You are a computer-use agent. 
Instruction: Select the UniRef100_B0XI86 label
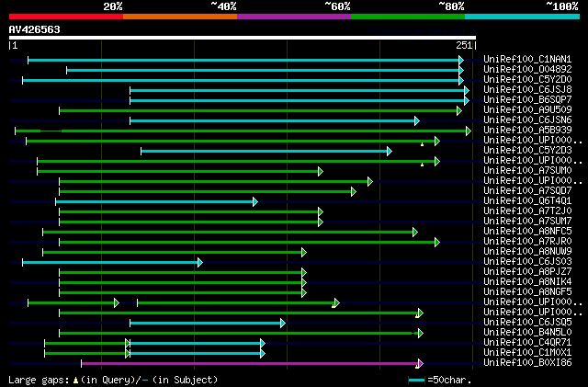click(x=527, y=363)
